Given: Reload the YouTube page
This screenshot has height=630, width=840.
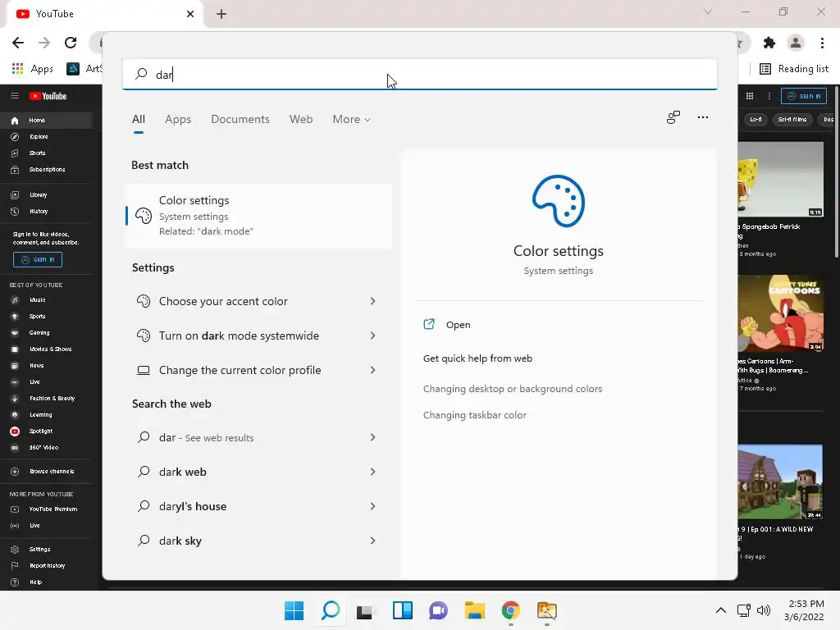Looking at the screenshot, I should [x=71, y=43].
